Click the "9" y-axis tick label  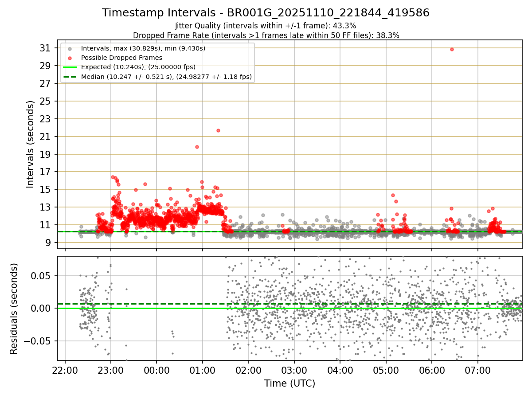(x=48, y=243)
